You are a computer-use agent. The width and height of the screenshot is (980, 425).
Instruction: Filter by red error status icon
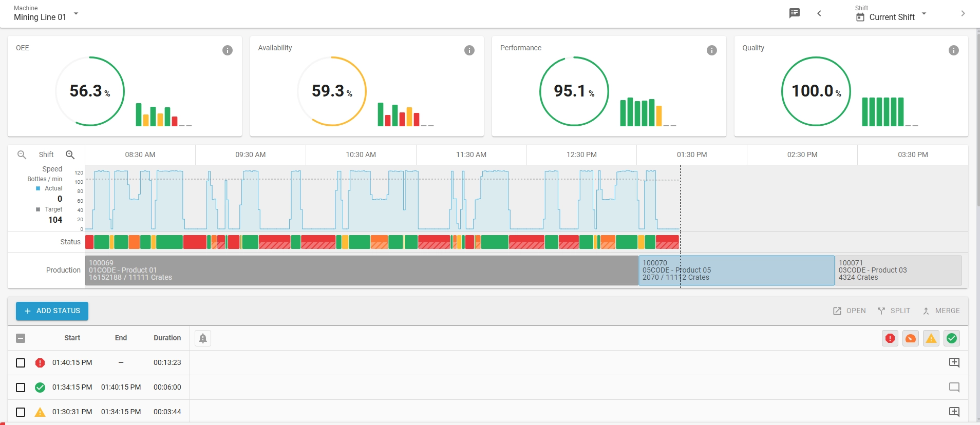coord(890,338)
